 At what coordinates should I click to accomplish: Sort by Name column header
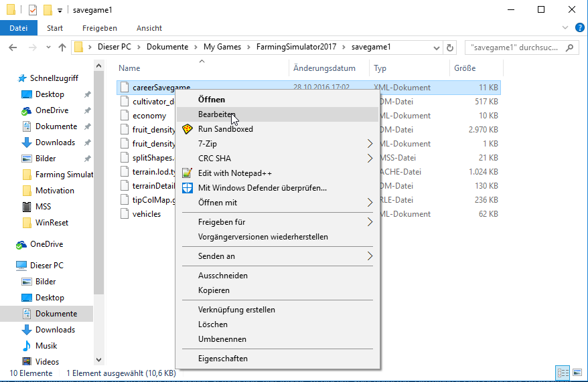(x=129, y=68)
